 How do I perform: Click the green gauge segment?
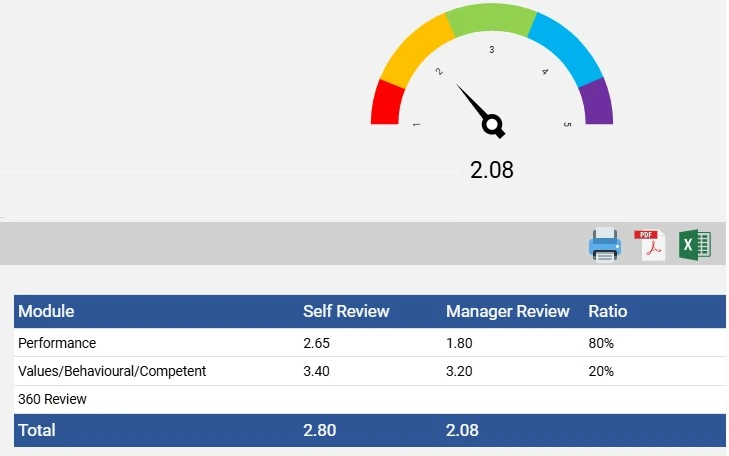point(490,20)
